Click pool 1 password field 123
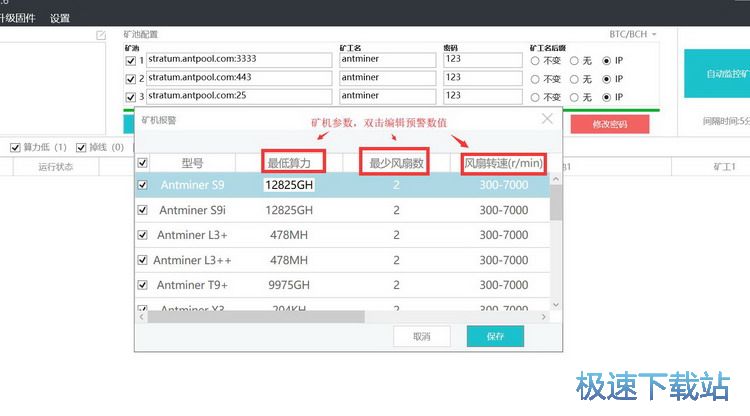This screenshot has height=416, width=750. (x=483, y=60)
